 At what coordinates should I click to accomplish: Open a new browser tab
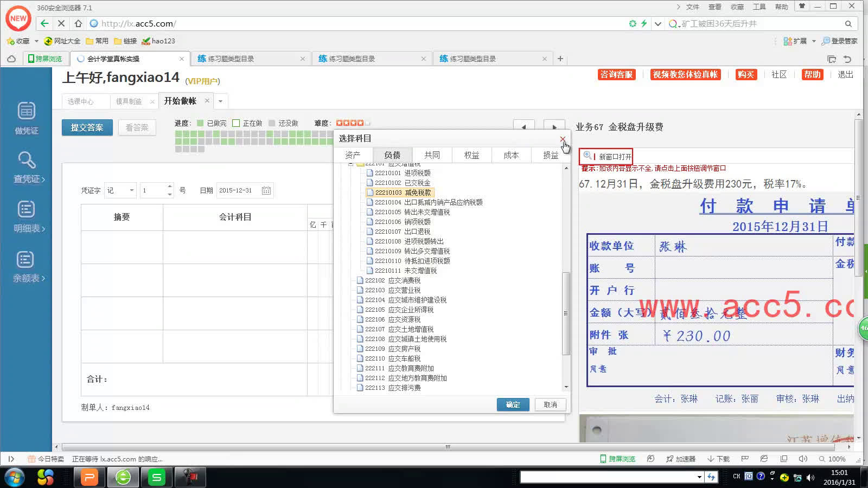tap(560, 59)
